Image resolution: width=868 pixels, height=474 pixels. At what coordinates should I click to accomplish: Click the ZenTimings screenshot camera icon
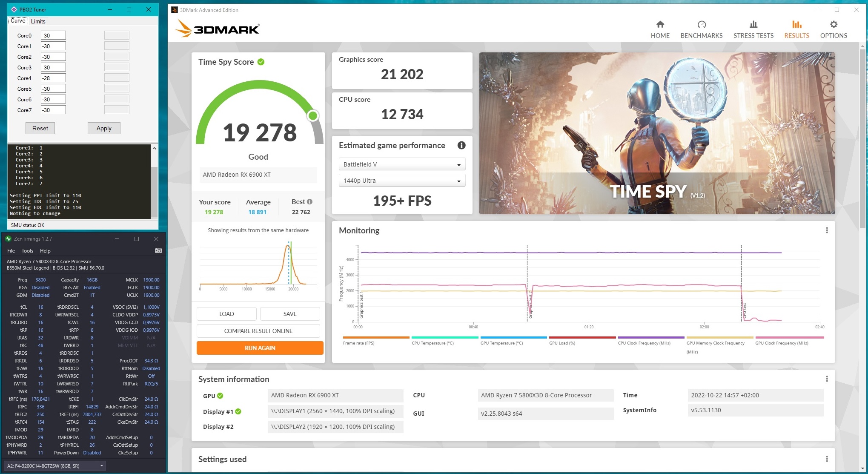158,250
